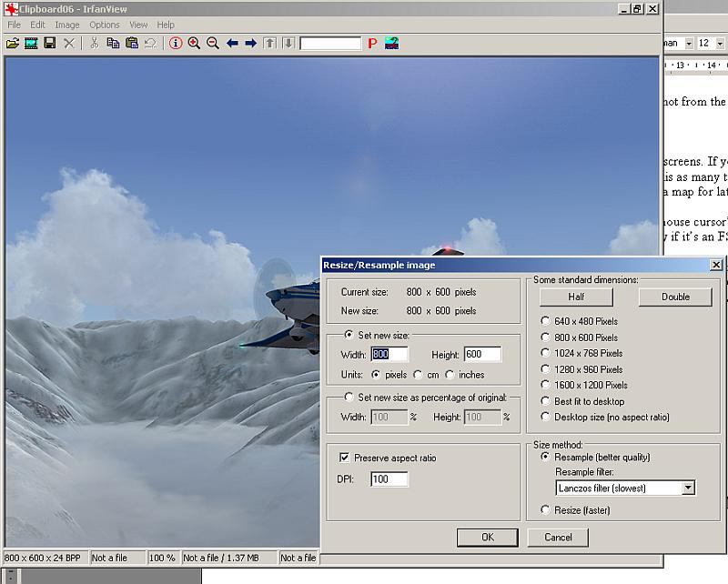Show image information with the red 'i' icon
Screen dimensions: 728x584
(x=176, y=43)
